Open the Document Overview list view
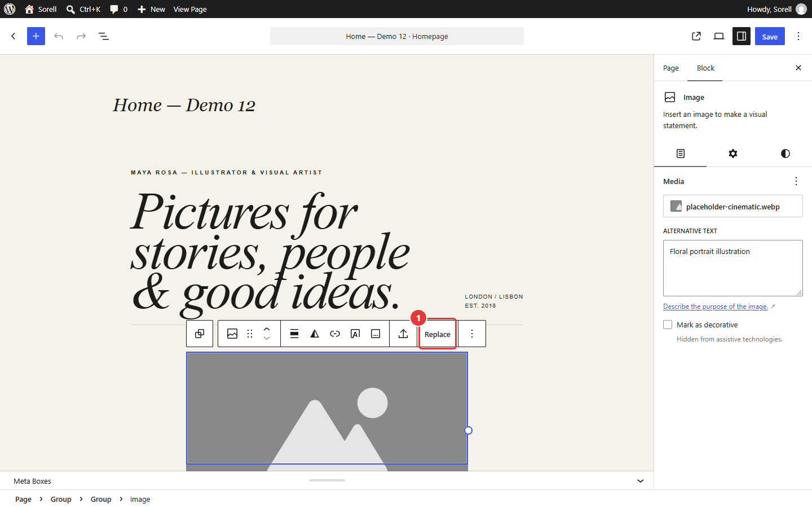This screenshot has height=508, width=812. [104, 36]
